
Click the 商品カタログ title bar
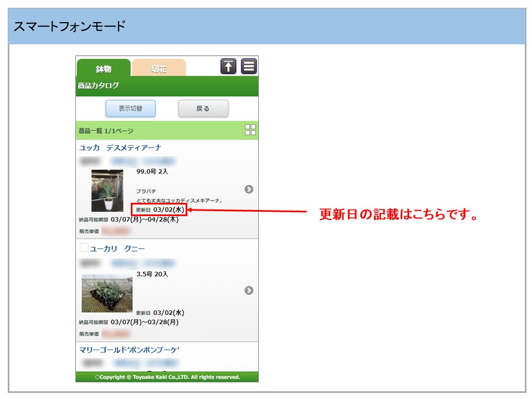point(166,86)
